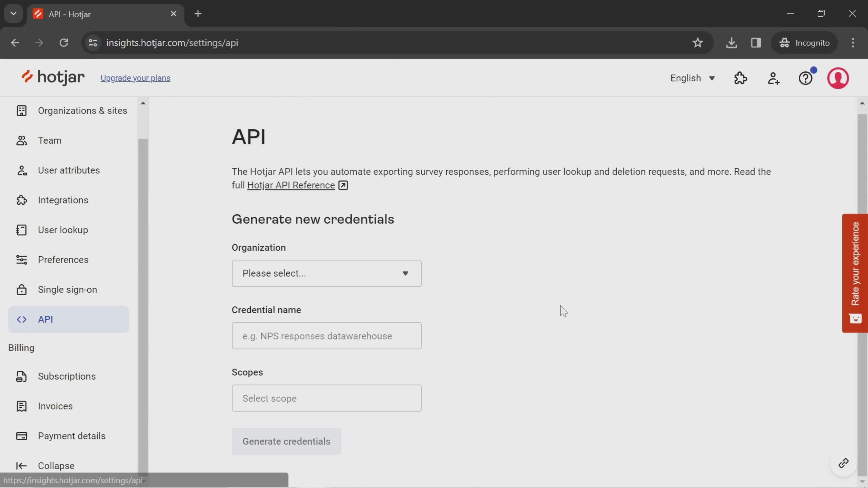Click the Subscriptions menu item
The height and width of the screenshot is (488, 868).
click(x=67, y=376)
